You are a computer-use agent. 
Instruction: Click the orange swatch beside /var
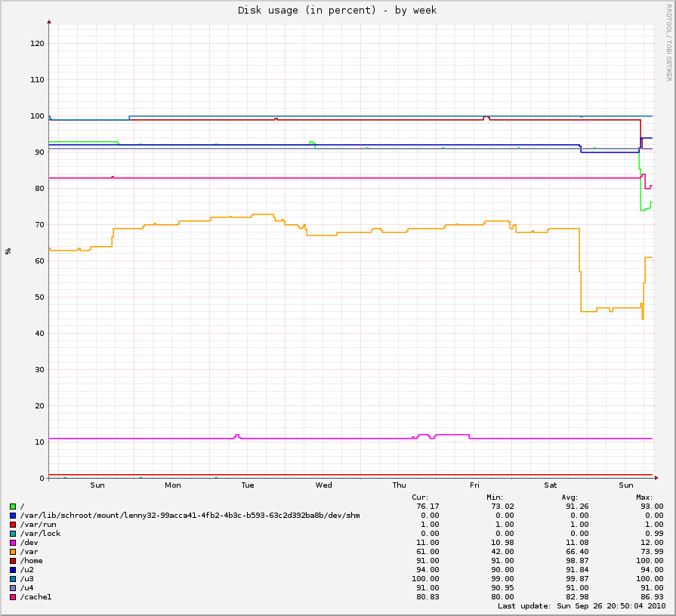(x=13, y=552)
